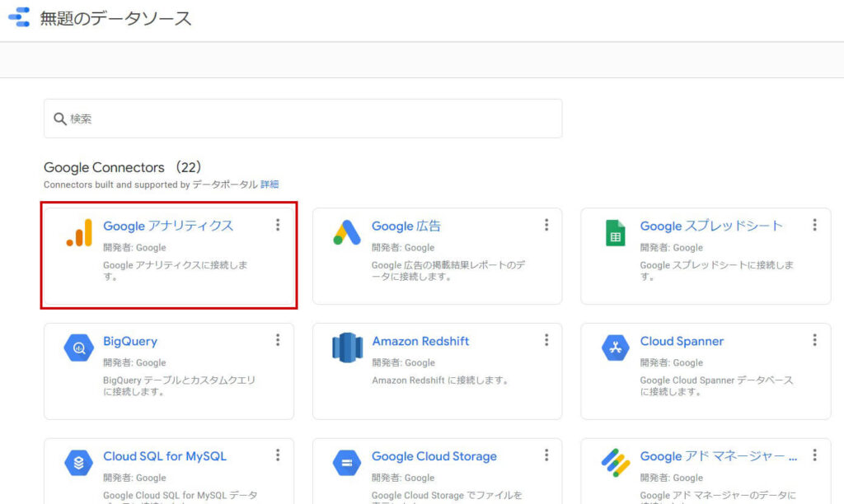Image resolution: width=844 pixels, height=504 pixels.
Task: Click the Google 広告の掲載結果レポート description
Action: click(x=448, y=271)
